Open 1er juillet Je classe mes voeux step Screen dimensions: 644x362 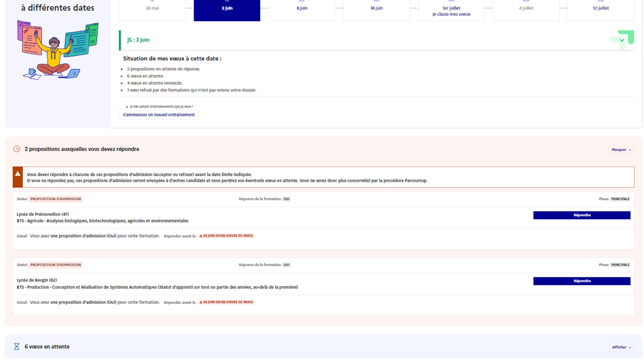[451, 11]
